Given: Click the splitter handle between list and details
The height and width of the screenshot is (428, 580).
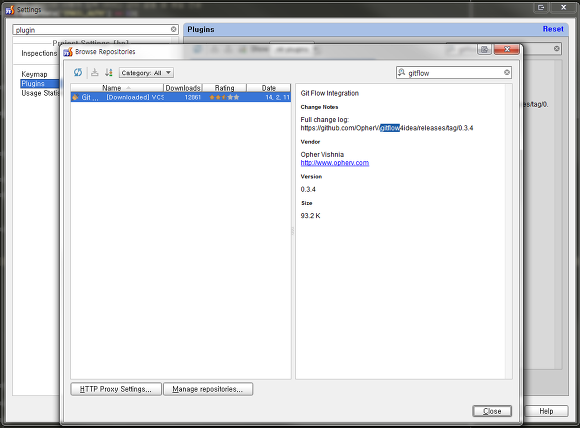Looking at the screenshot, I should [x=293, y=231].
